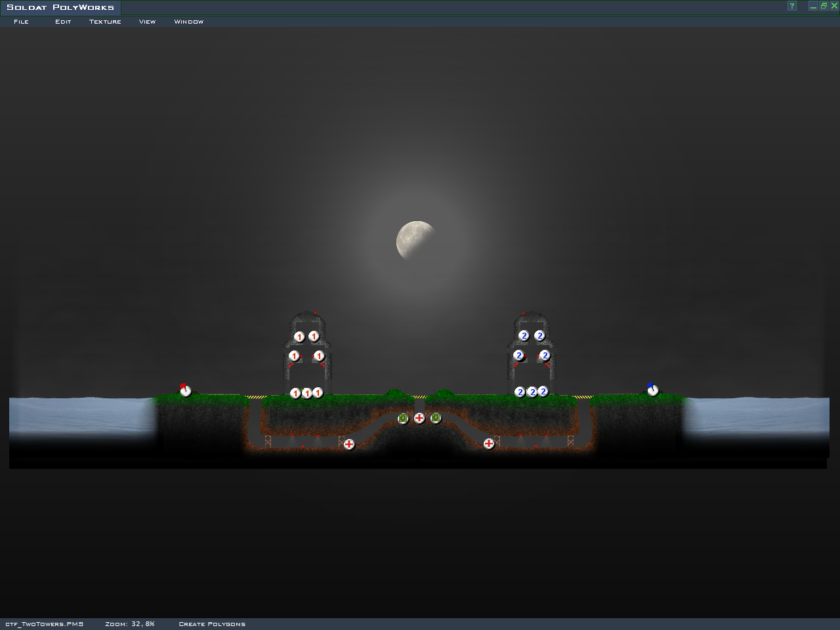The height and width of the screenshot is (630, 840).
Task: Open the View menu
Action: pos(147,22)
